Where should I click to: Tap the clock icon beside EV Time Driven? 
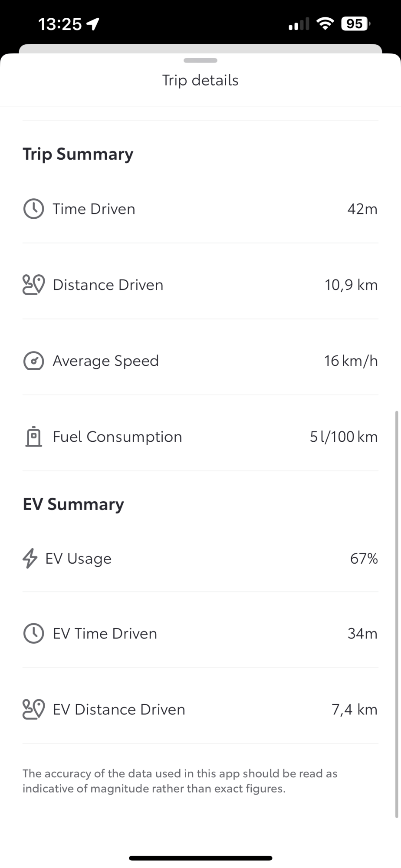click(33, 633)
